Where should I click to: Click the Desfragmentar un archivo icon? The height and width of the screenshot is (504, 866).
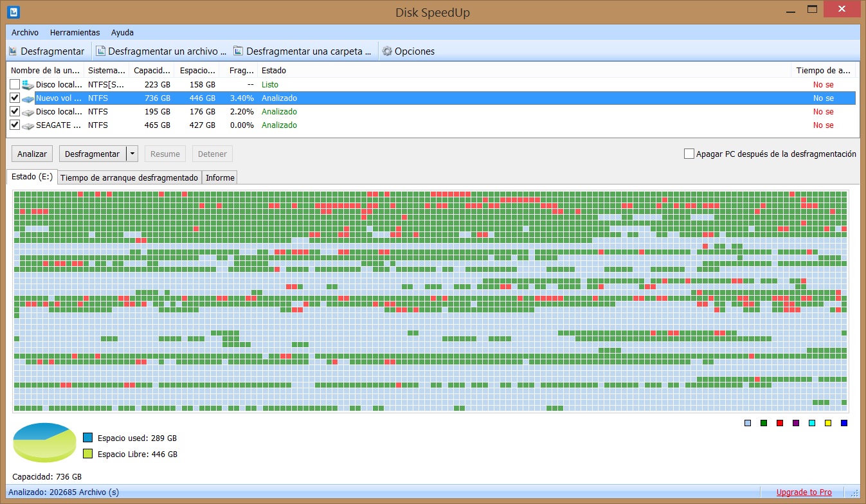point(101,51)
